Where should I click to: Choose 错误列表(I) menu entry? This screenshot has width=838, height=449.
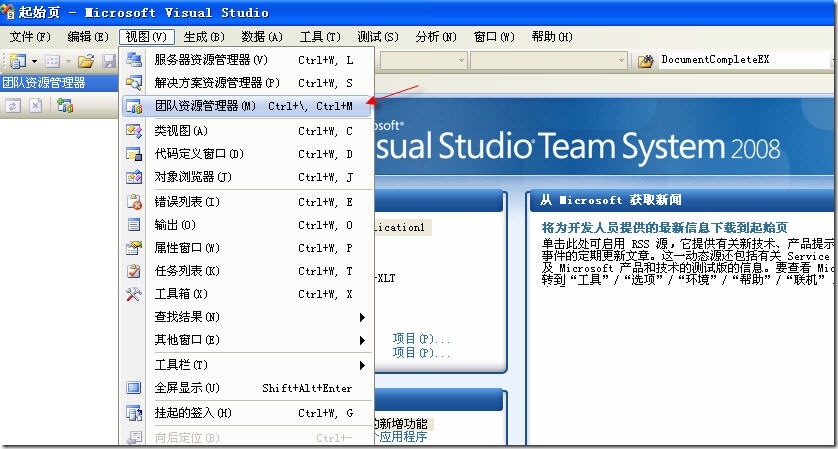(246, 202)
